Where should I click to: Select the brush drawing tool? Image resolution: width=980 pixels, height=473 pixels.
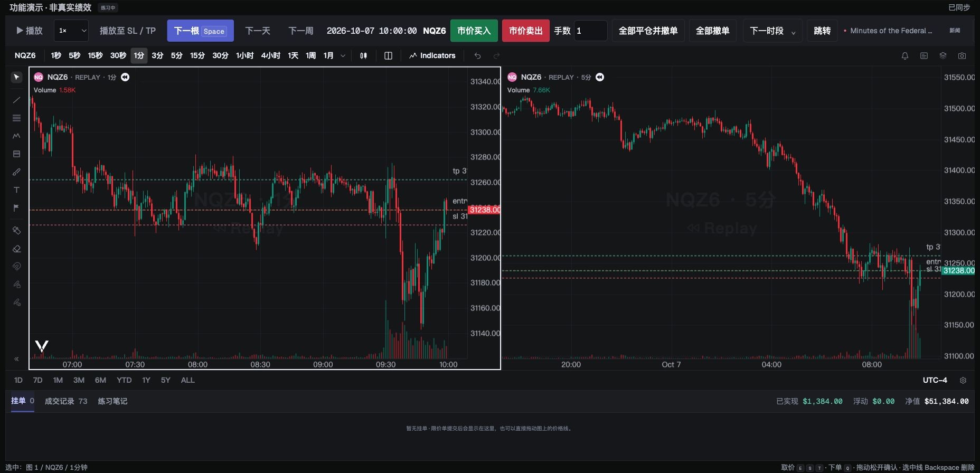point(16,172)
